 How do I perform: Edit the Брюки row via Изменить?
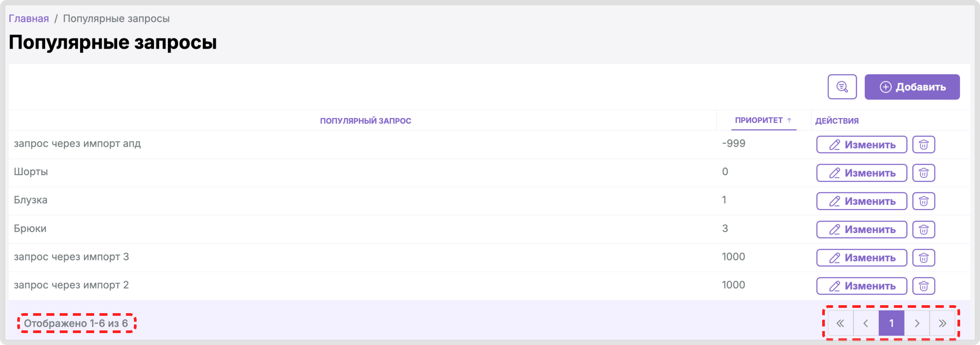pos(862,230)
